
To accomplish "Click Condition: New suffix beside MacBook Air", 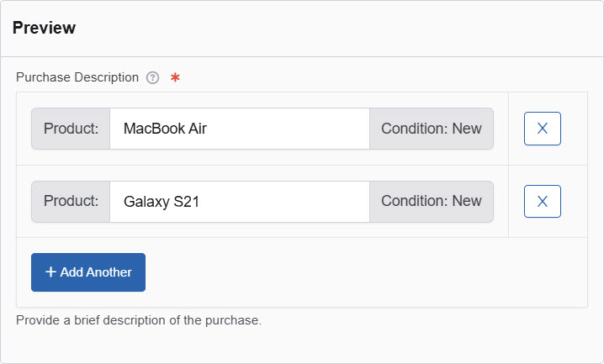I will [431, 129].
